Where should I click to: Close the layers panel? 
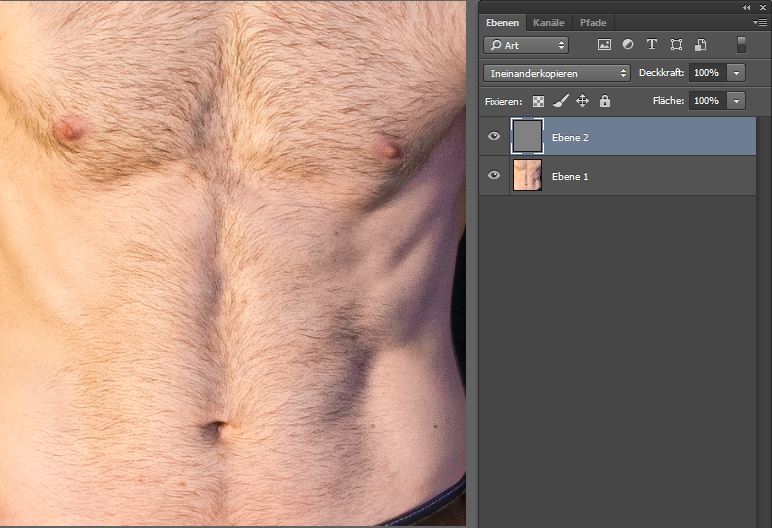pyautogui.click(x=763, y=7)
